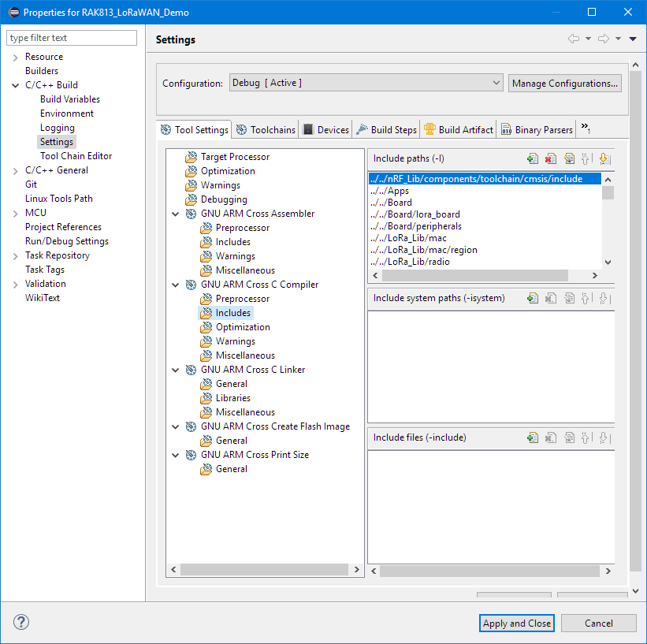647x644 pixels.
Task: Add an entry to Include system paths
Action: [534, 298]
